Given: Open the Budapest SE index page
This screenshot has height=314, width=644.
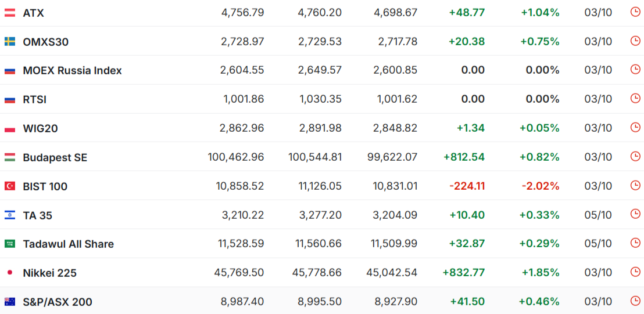Looking at the screenshot, I should (55, 157).
